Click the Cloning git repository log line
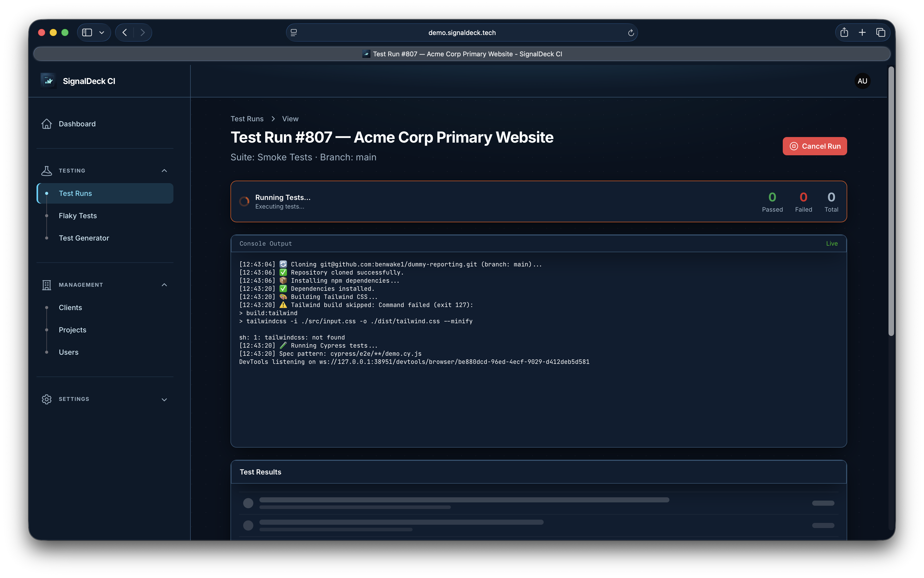Viewport: 924px width, 578px height. coord(390,264)
